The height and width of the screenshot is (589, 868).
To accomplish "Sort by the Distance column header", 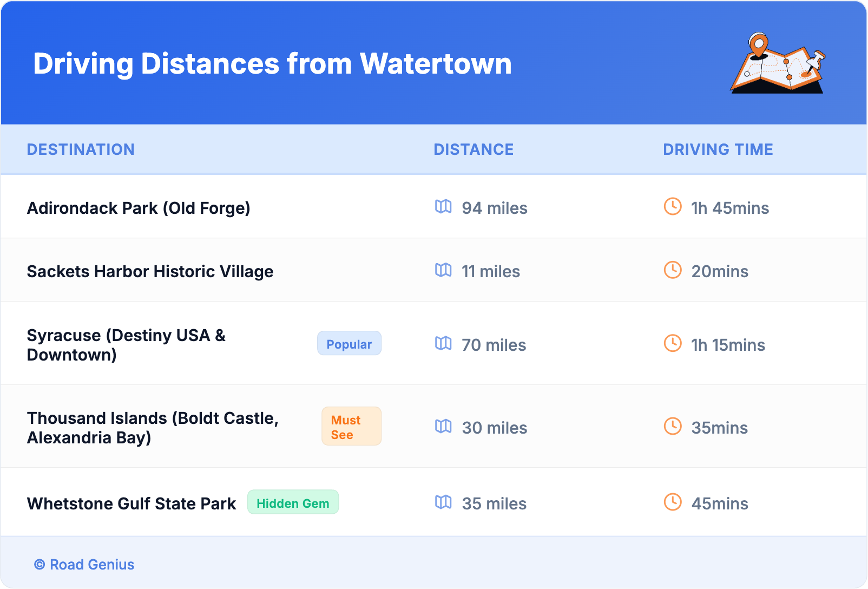I will point(474,149).
